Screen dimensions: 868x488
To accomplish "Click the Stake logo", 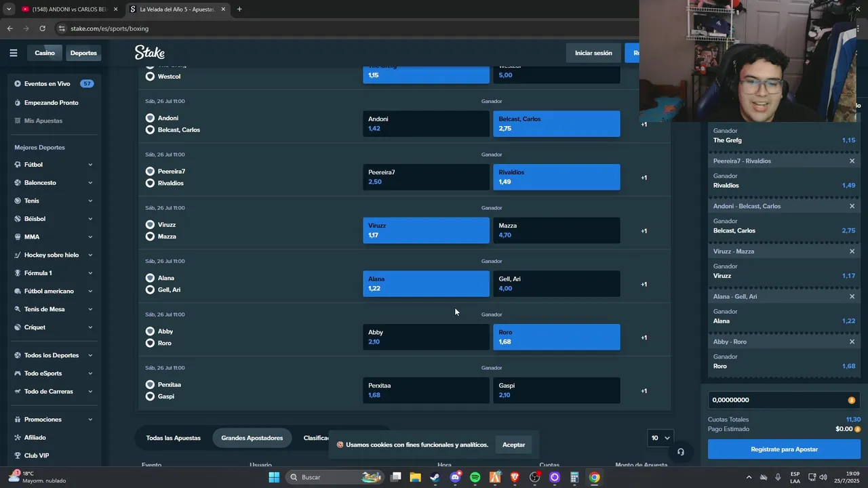I will pos(150,53).
